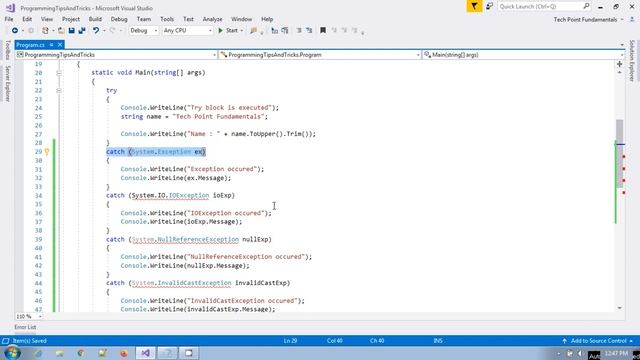Undo the last edit with Undo icon
This screenshot has height=360, width=640.
click(x=96, y=31)
